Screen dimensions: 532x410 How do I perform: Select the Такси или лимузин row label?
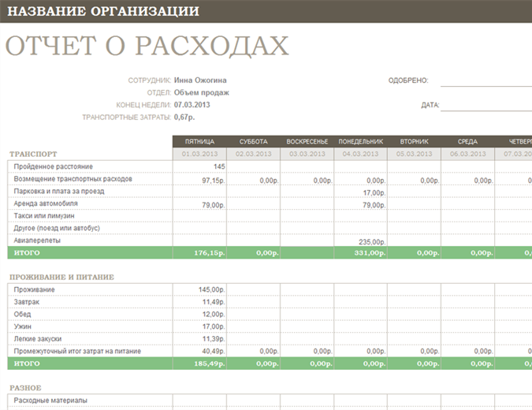point(45,215)
